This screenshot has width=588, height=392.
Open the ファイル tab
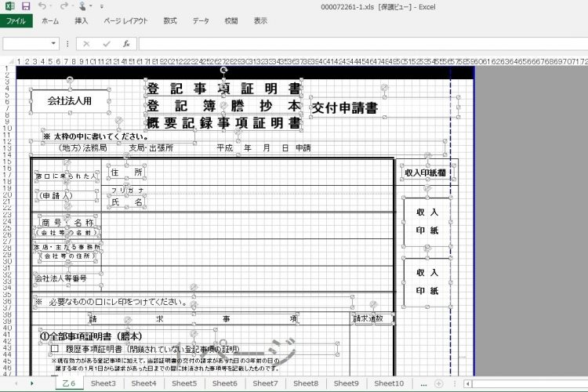[x=16, y=21]
